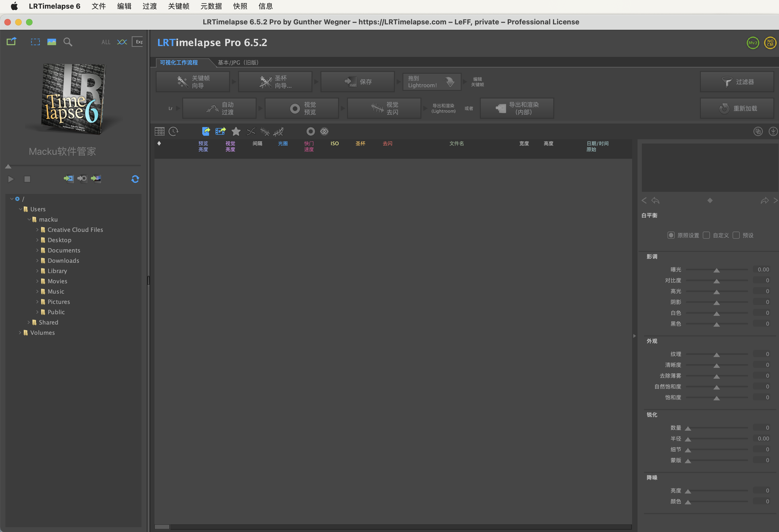
Task: Click the dashed selection rectangle icon
Action: click(x=35, y=42)
